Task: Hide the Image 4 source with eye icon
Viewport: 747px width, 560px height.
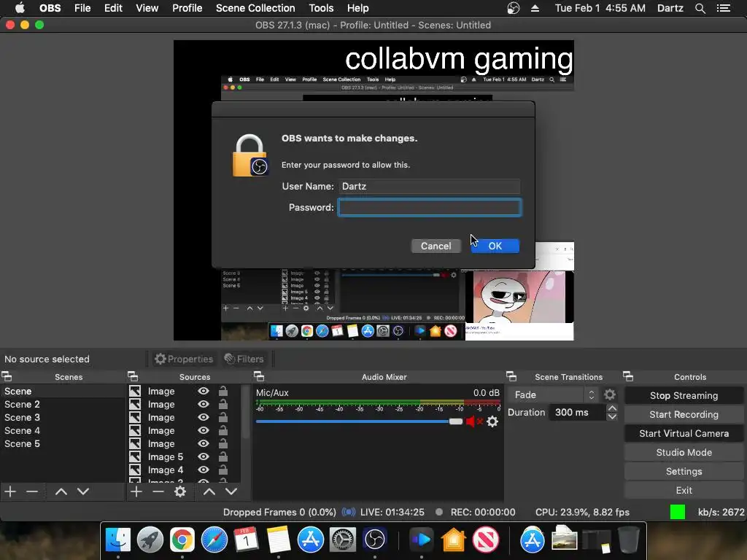Action: coord(204,470)
